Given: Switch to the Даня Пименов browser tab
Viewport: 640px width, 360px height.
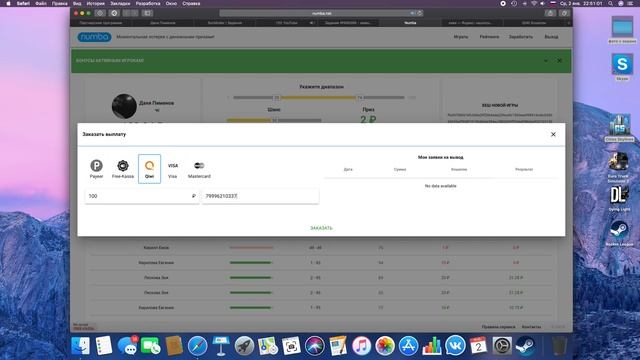Looking at the screenshot, I should tap(162, 23).
